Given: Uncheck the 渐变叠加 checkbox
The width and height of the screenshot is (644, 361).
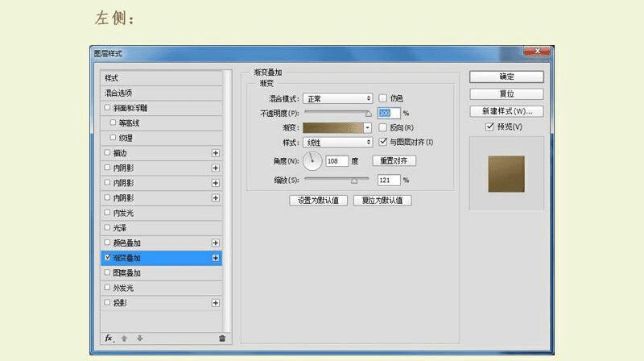Looking at the screenshot, I should pos(107,257).
